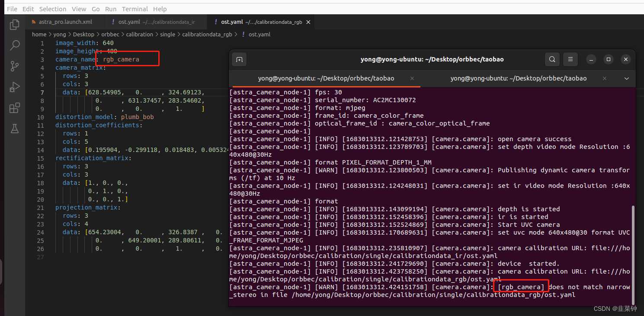The width and height of the screenshot is (644, 316).
Task: Click 'cols: 4' on line 23
Action: [x=76, y=224]
